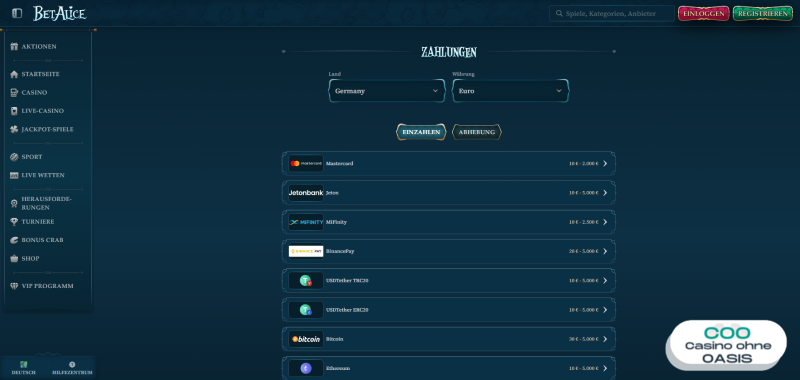The width and height of the screenshot is (800, 380).
Task: Click the Live-Casino card icon
Action: click(x=14, y=111)
